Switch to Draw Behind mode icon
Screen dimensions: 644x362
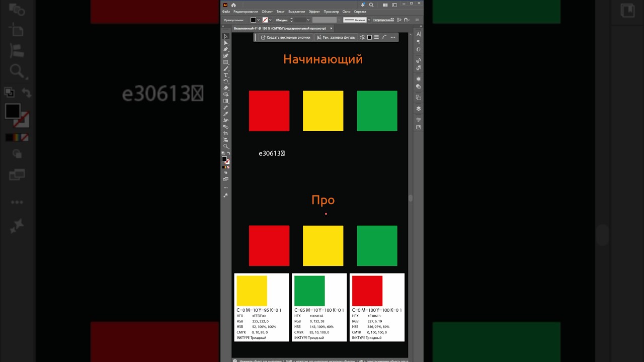click(x=225, y=172)
